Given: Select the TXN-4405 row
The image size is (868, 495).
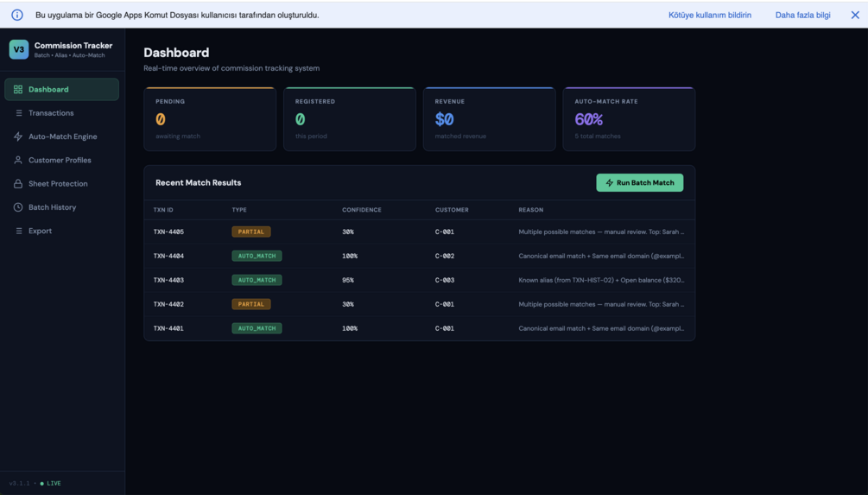Looking at the screenshot, I should tap(419, 232).
